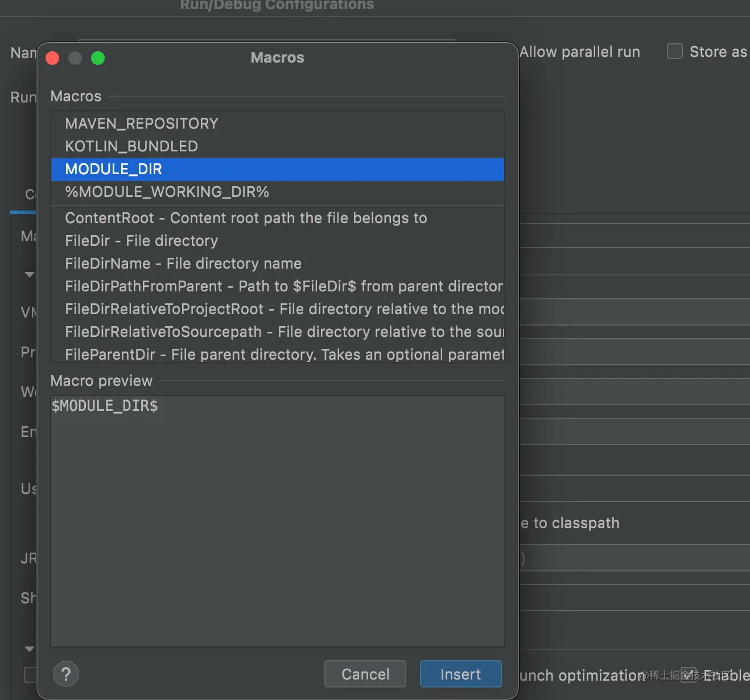Choose the FileDir macro entry
Screen dimensions: 750x700
[141, 241]
